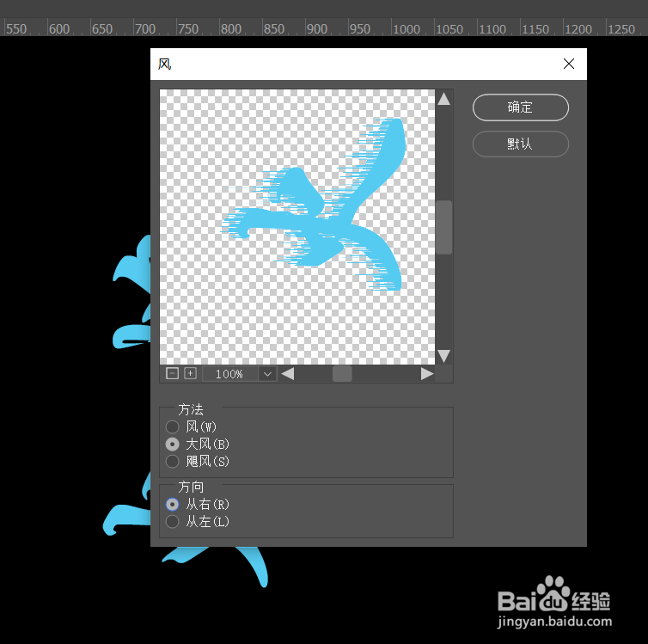Click the zoom out minus icon
Screen dimensions: 648x644
(x=172, y=373)
